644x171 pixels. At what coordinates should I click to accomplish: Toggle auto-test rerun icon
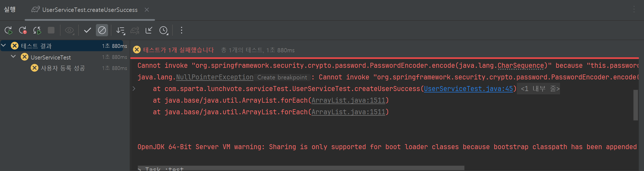[37, 30]
